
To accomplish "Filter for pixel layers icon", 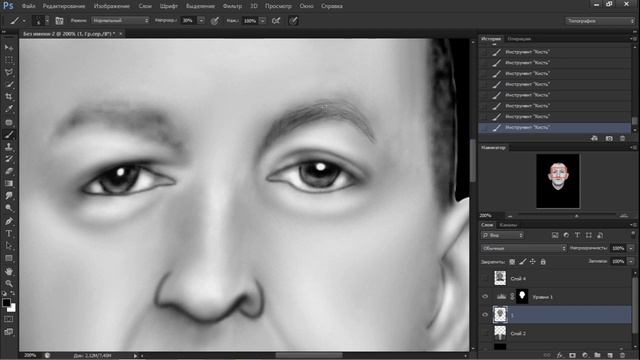I will 555,235.
